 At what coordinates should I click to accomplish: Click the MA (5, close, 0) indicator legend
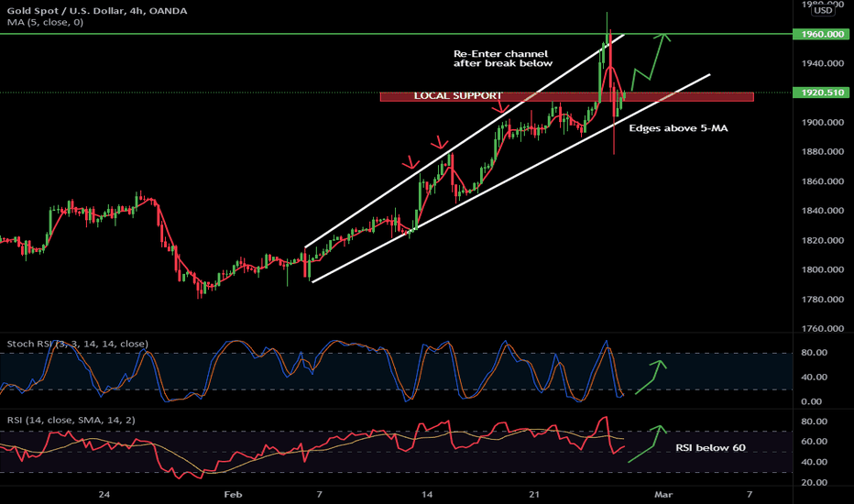pyautogui.click(x=45, y=22)
